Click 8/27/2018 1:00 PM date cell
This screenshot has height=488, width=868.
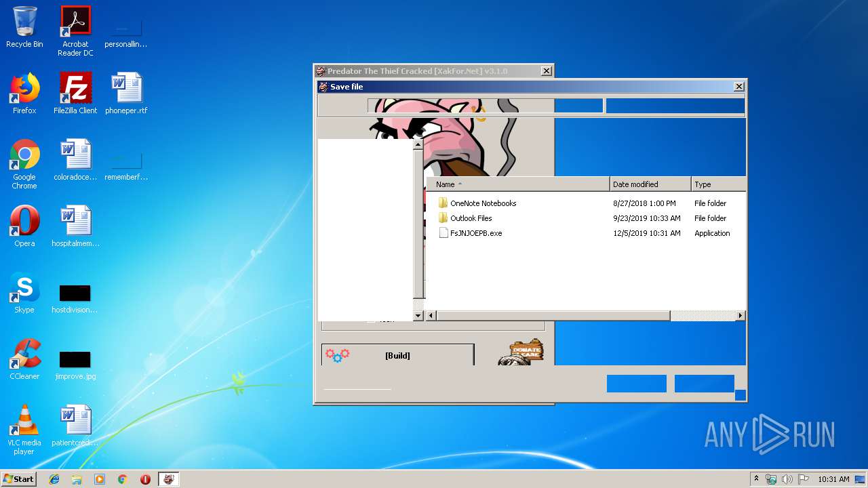coord(644,203)
